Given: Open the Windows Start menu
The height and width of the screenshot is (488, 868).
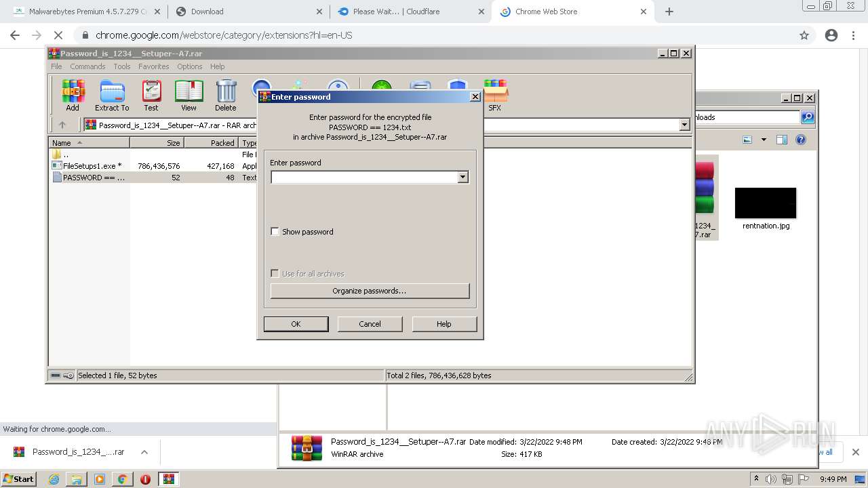Looking at the screenshot, I should pos(18,479).
